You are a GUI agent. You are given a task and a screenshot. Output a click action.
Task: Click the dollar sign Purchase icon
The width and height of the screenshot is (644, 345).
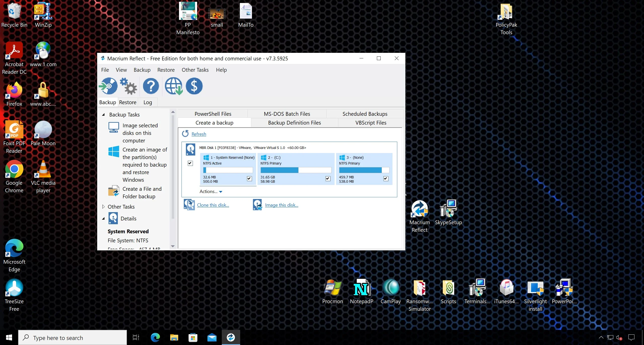[194, 86]
